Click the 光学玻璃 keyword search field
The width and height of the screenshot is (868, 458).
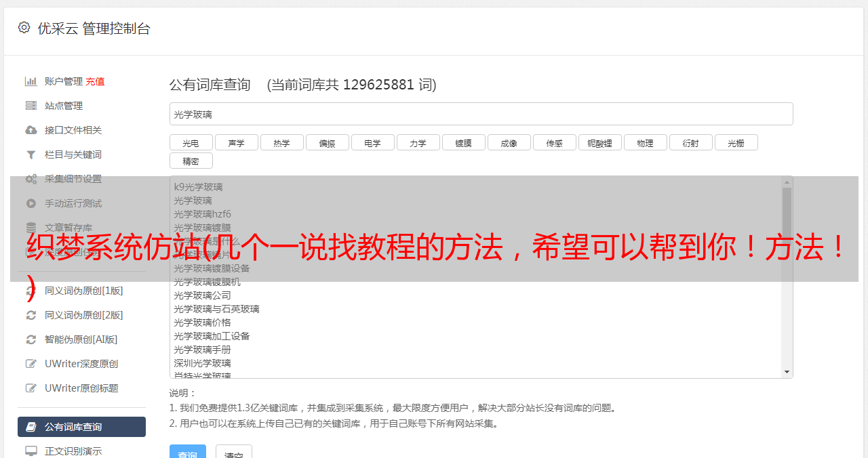pyautogui.click(x=481, y=114)
